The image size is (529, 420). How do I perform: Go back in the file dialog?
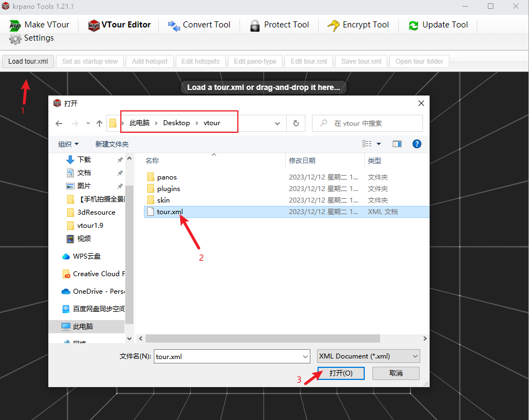click(x=59, y=124)
